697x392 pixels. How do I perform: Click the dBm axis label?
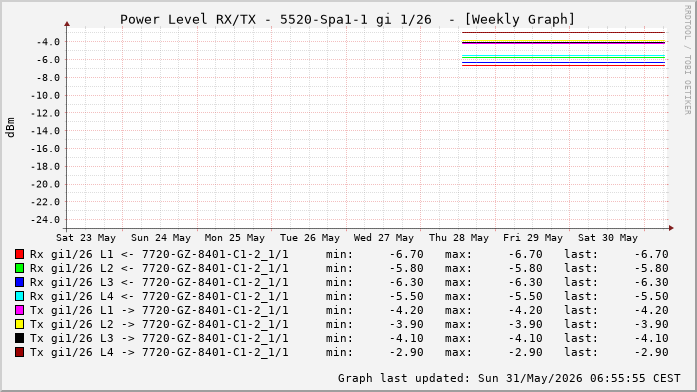point(10,128)
